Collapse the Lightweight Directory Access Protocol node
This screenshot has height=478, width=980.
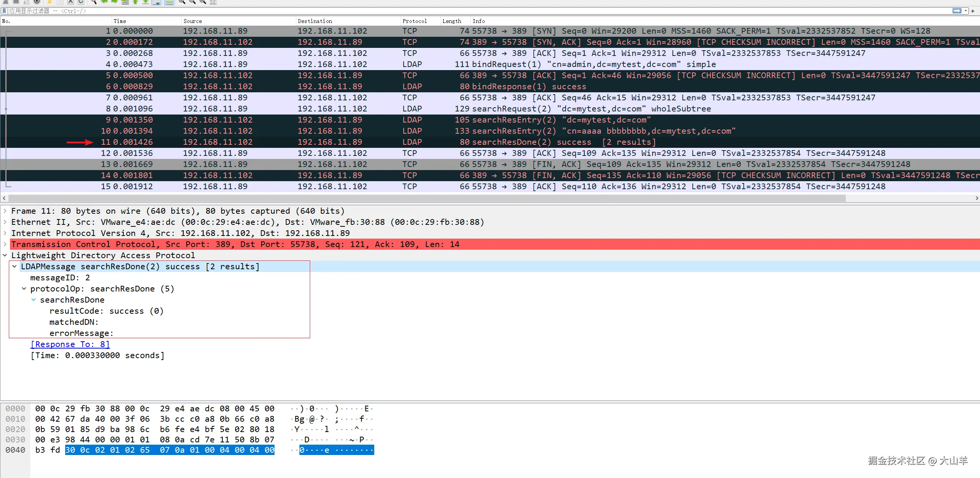[5, 255]
